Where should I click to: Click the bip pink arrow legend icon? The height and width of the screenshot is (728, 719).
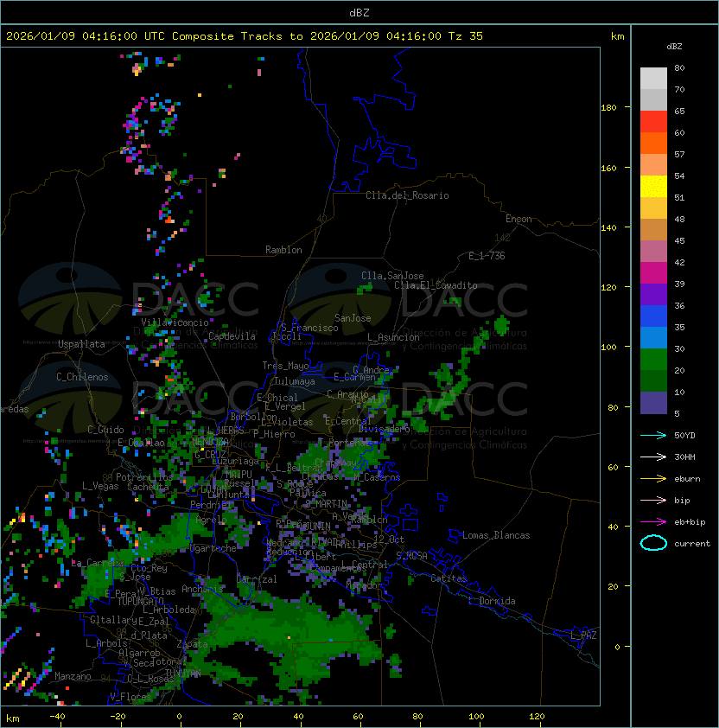(x=653, y=500)
